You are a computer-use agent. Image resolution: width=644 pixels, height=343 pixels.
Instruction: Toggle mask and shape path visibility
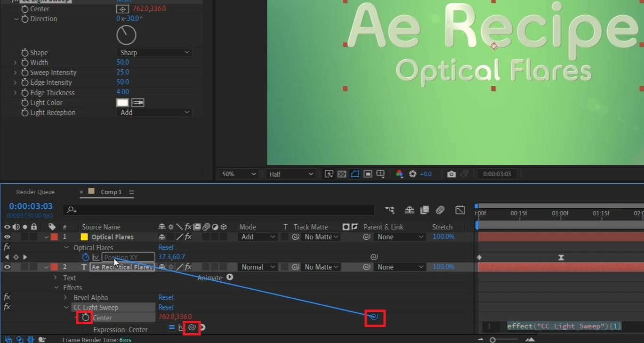coord(355,174)
